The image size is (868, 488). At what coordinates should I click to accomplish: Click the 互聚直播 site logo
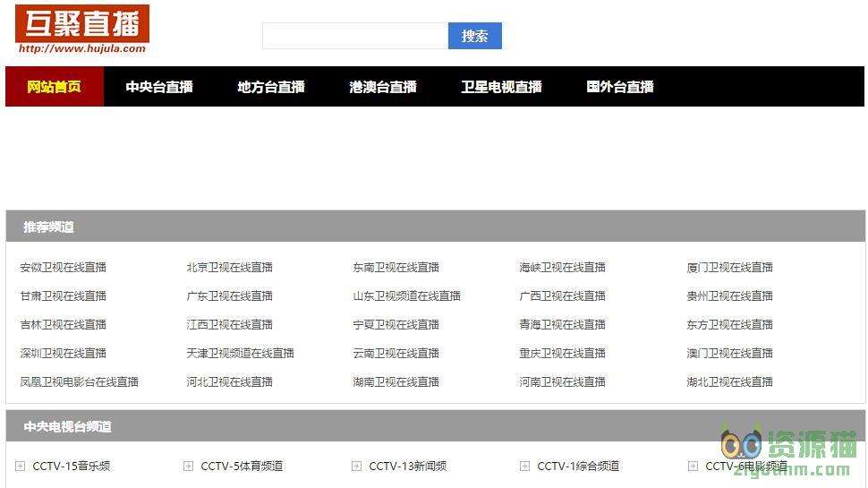point(82,30)
